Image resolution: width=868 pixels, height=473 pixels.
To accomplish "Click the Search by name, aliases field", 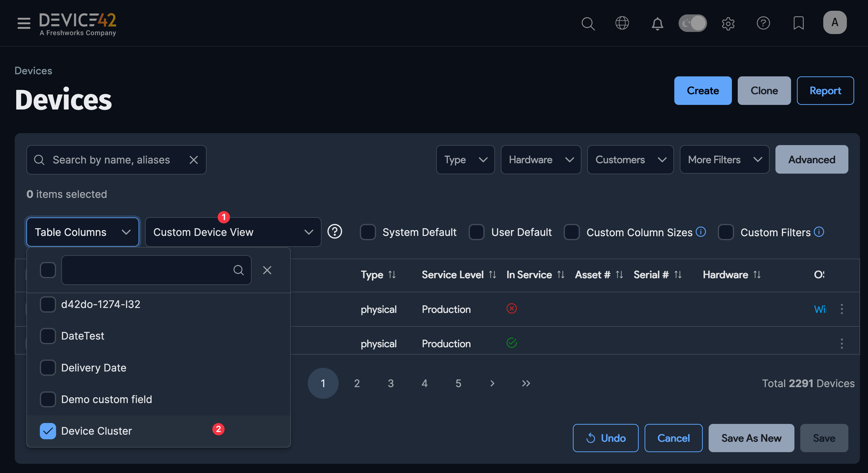I will pos(111,160).
